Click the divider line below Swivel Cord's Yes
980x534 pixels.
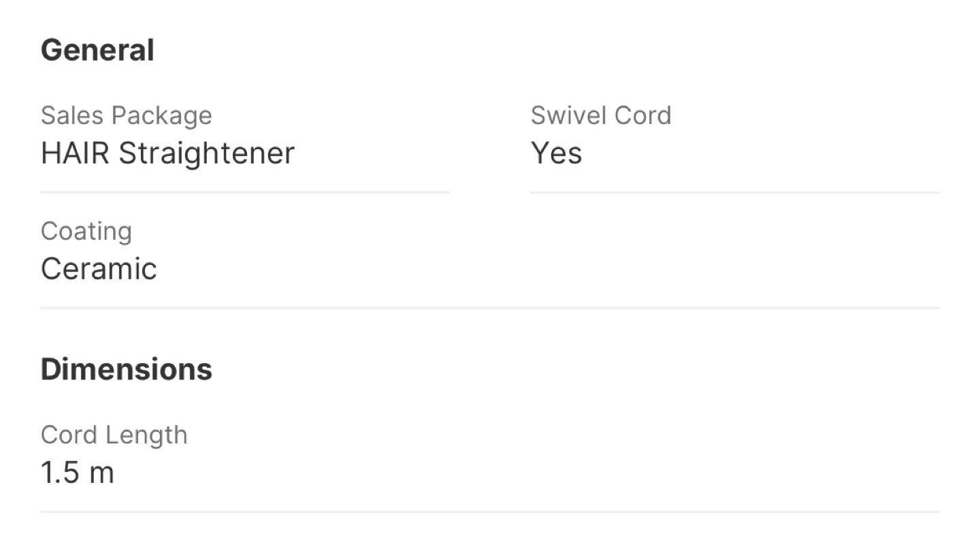point(735,193)
